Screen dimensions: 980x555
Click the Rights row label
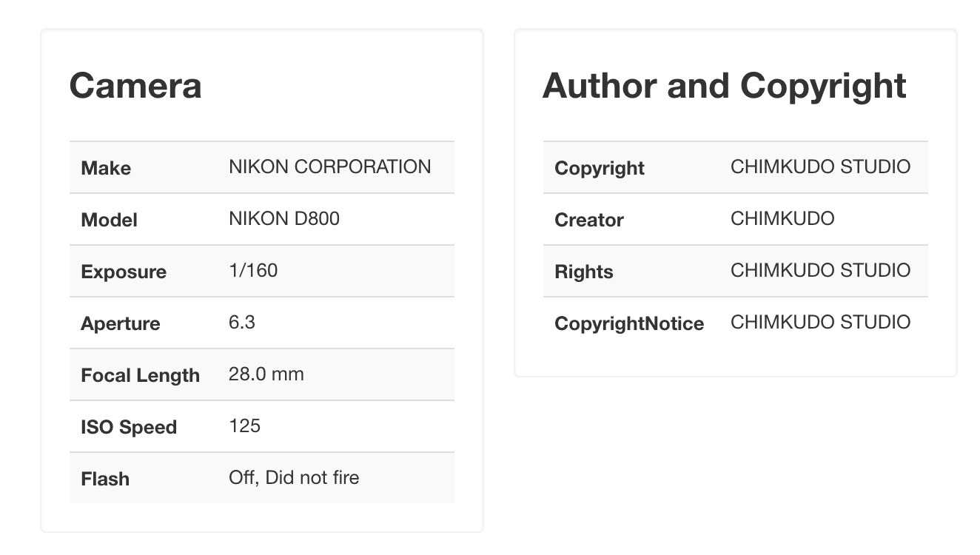click(584, 272)
